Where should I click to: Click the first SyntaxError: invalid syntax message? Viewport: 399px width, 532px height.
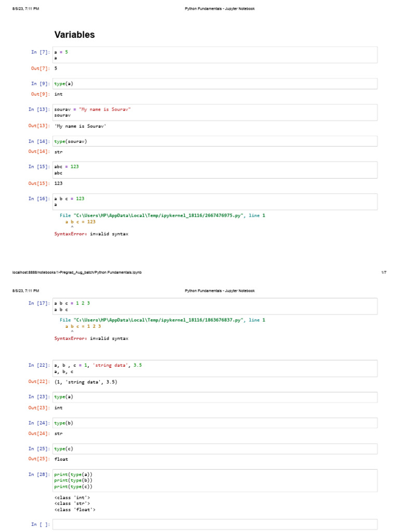click(x=91, y=234)
